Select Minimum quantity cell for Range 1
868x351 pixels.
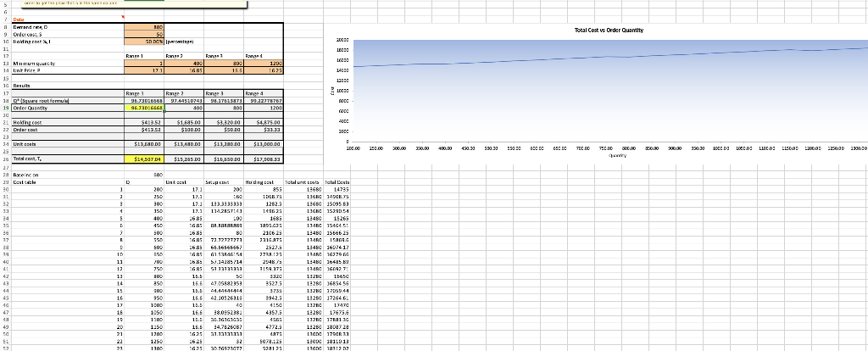(144, 63)
